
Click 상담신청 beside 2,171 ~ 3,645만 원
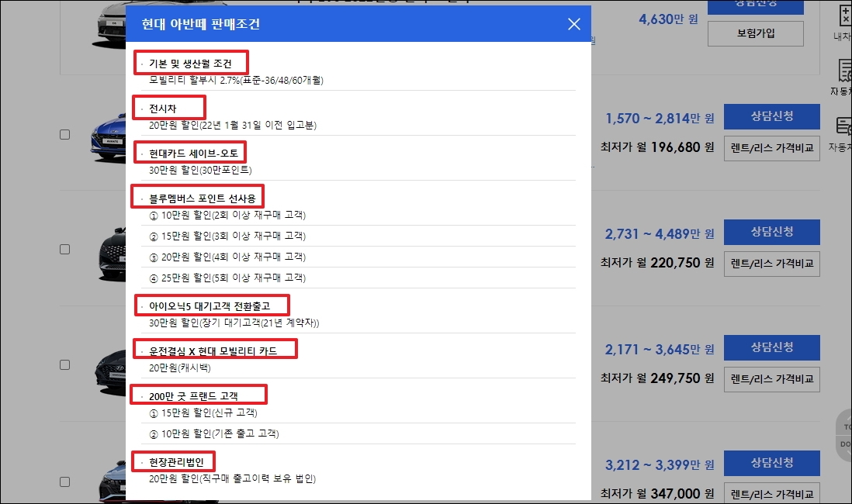tap(771, 347)
